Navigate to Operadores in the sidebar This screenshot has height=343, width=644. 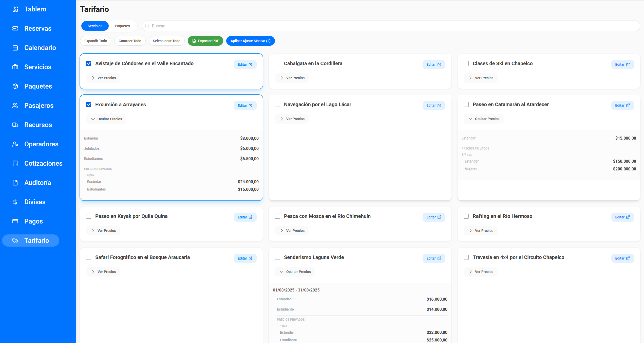41,144
